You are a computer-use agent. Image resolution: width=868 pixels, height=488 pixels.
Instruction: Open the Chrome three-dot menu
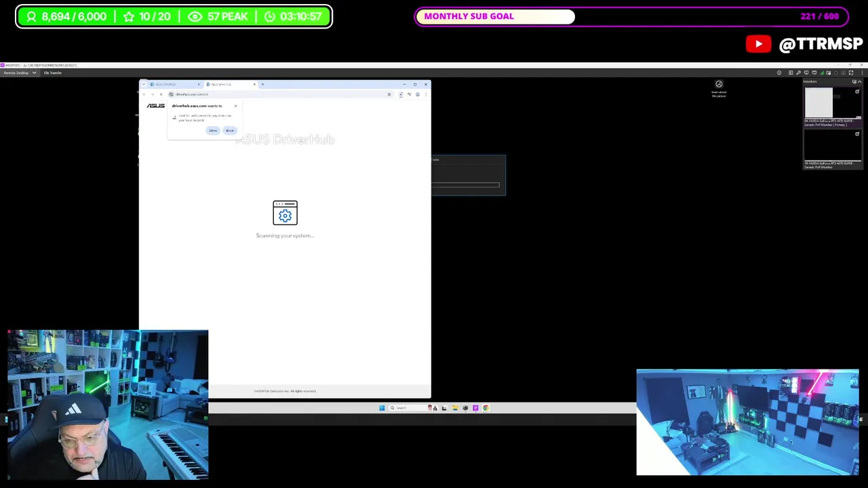426,94
